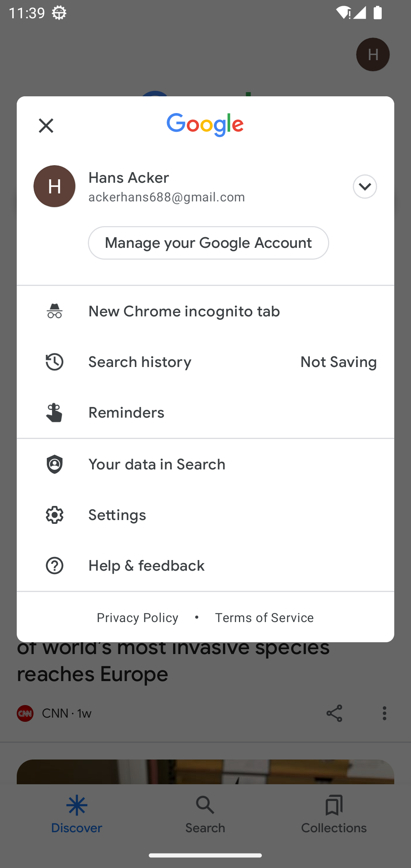411x868 pixels.
Task: Expand the account switcher chevron
Action: tap(365, 187)
